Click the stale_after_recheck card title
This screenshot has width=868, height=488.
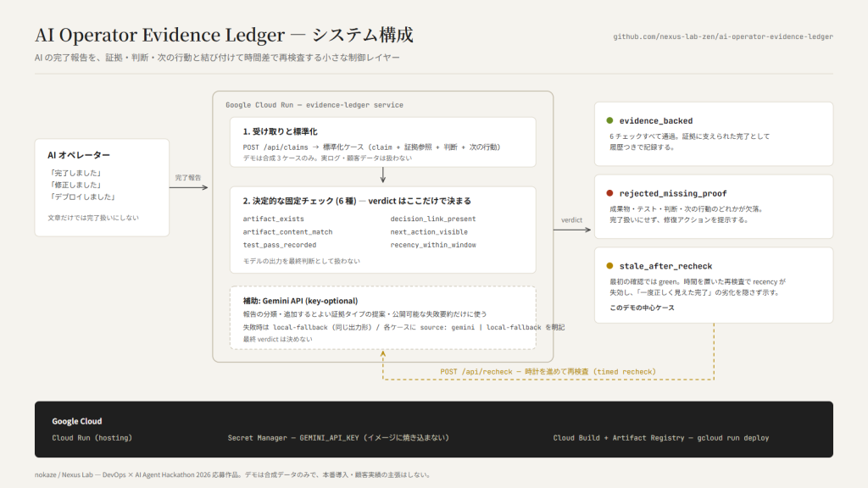[665, 266]
